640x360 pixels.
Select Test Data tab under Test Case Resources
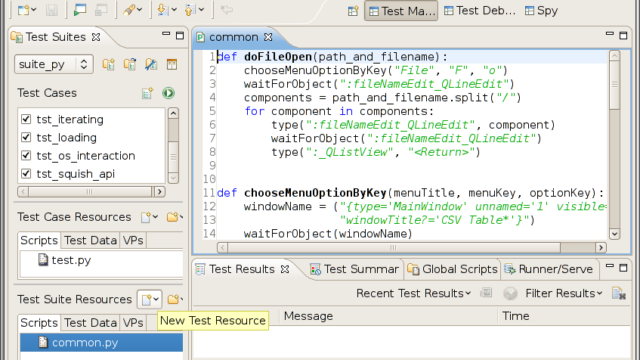[90, 240]
